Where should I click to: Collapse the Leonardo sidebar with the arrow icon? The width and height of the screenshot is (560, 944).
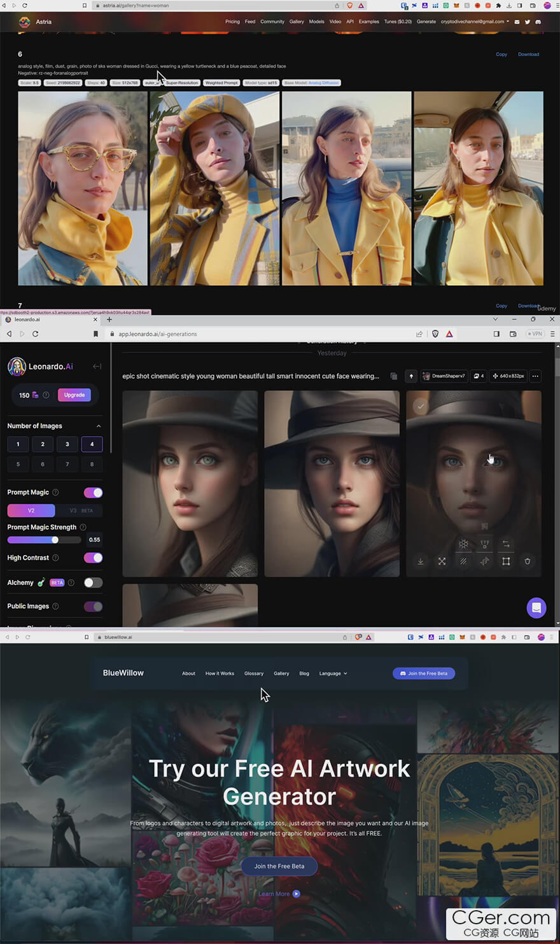click(x=97, y=367)
